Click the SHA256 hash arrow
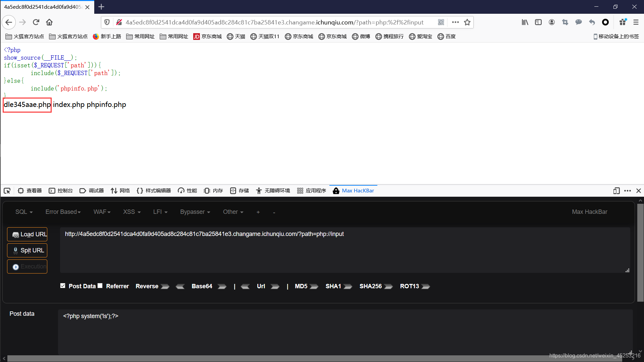 coord(388,286)
